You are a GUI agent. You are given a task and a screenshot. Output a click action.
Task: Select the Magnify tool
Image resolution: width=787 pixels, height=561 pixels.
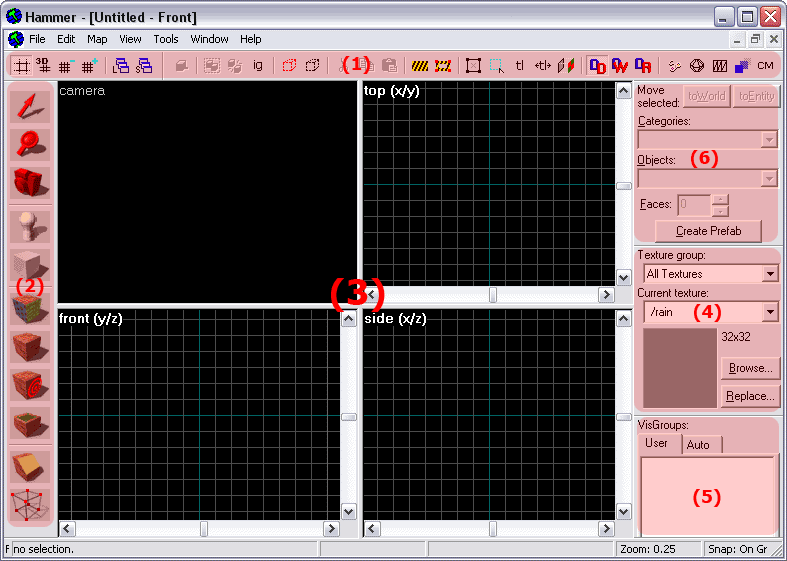tap(30, 145)
